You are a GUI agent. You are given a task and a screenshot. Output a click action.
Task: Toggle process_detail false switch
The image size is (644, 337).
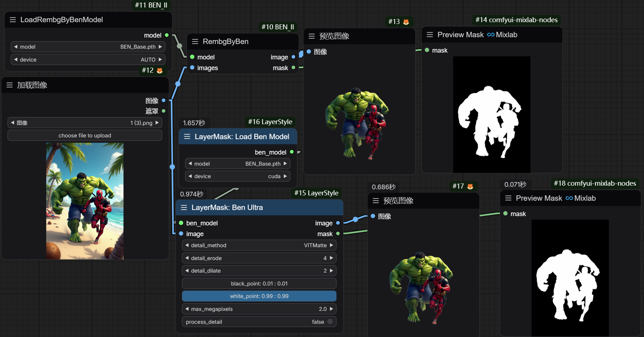330,322
